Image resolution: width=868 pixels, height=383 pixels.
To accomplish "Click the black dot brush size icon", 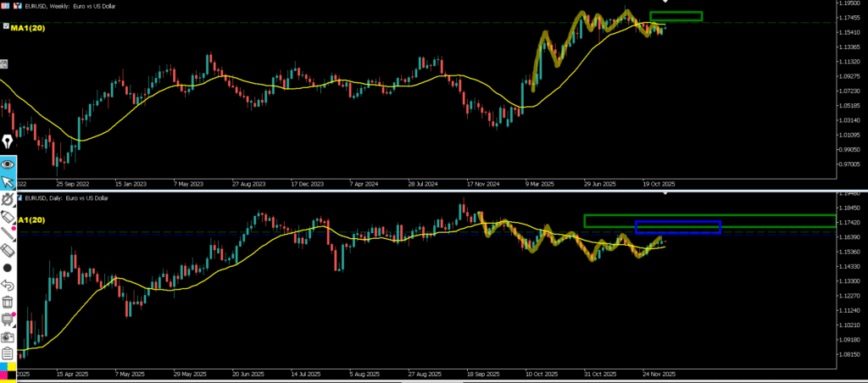I will point(8,268).
